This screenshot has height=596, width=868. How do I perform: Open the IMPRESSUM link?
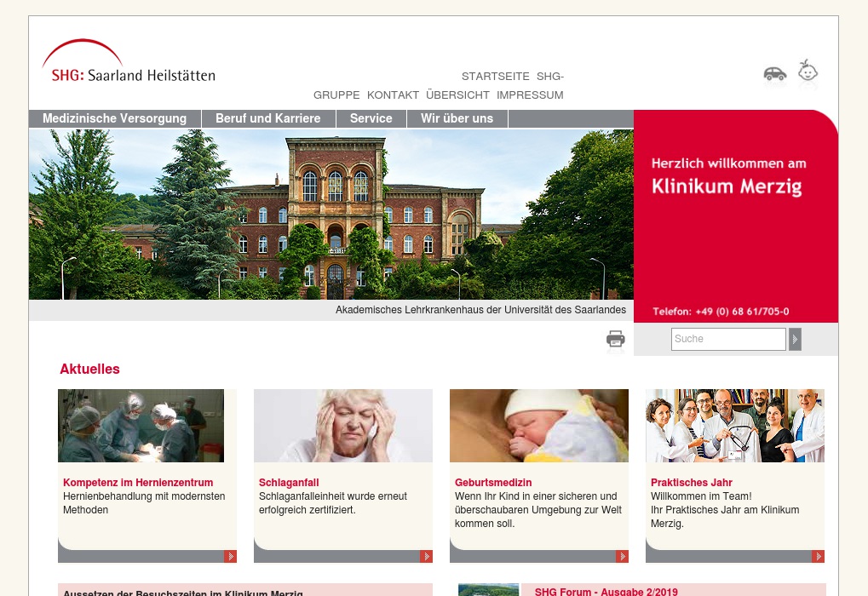(530, 95)
